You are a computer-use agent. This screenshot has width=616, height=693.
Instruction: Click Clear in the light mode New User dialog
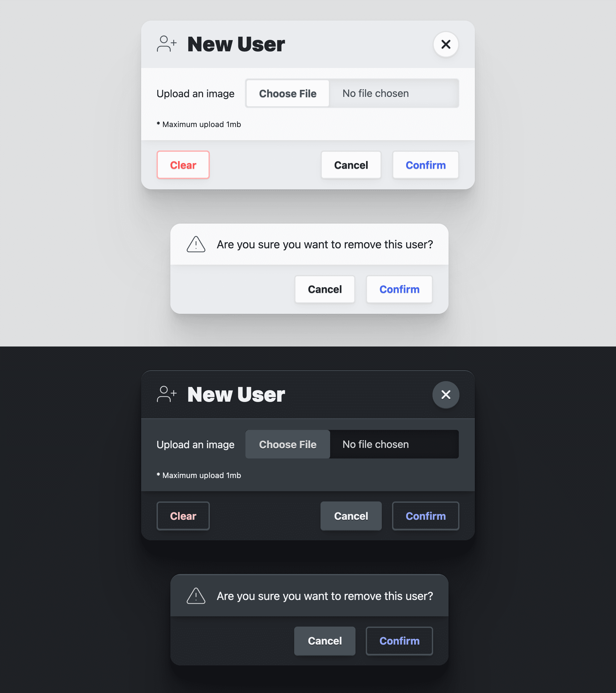(183, 165)
